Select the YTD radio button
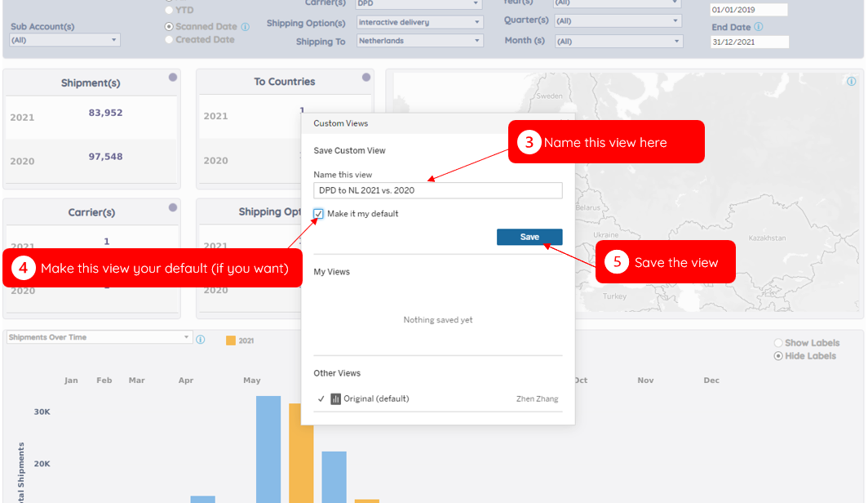Screen dimensions: 868x503 point(169,10)
